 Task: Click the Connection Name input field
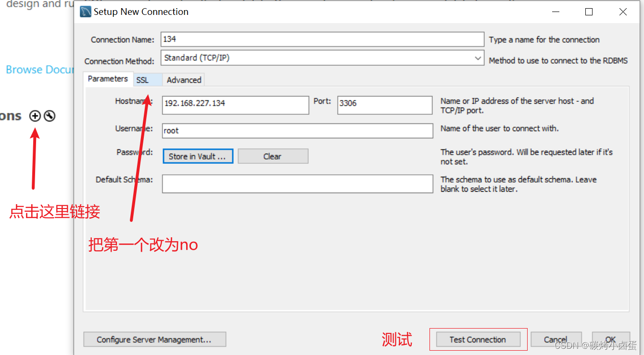323,39
